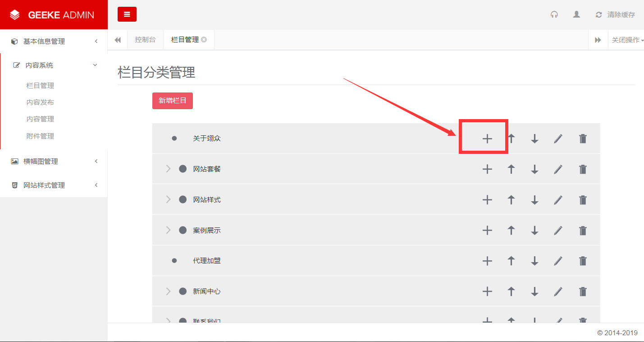
Task: Expand the 案例展示 row
Action: pos(169,230)
